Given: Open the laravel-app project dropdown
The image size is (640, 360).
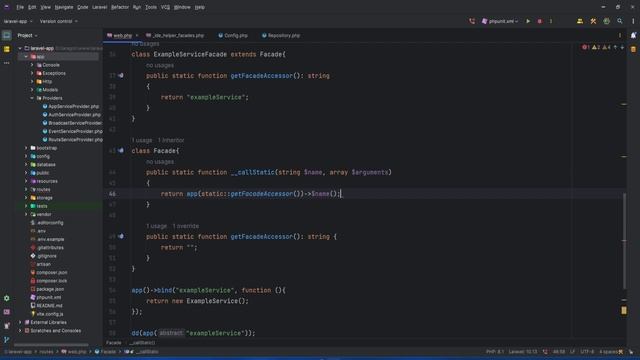Looking at the screenshot, I should point(18,21).
